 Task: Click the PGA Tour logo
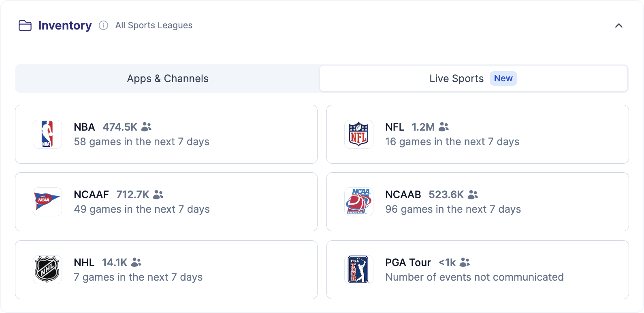point(359,270)
